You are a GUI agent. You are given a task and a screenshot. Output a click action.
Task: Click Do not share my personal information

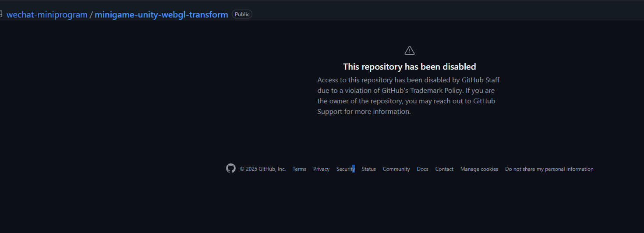(x=549, y=169)
